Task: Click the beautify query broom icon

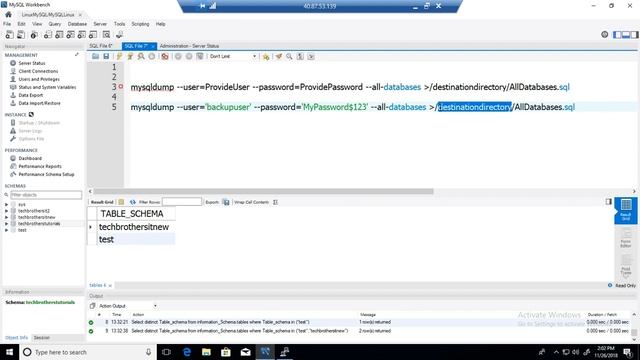Action: coord(279,56)
